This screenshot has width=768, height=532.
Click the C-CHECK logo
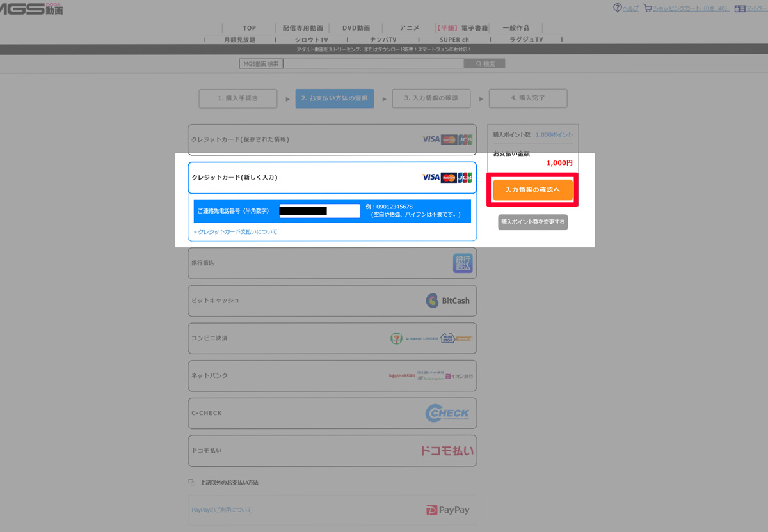447,414
